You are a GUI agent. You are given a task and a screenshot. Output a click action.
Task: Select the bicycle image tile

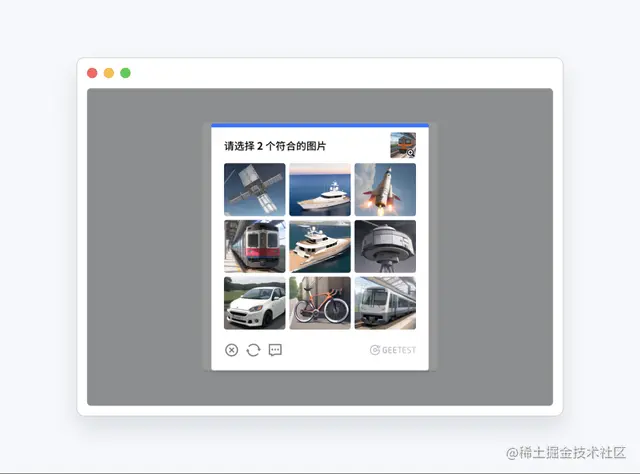coord(320,303)
